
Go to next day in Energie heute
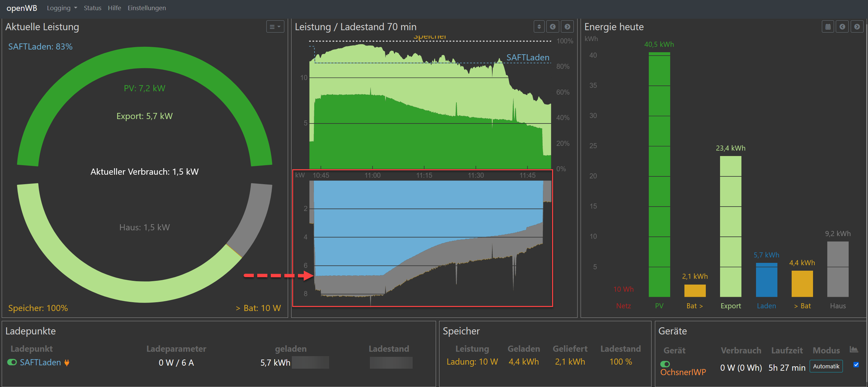(x=857, y=27)
